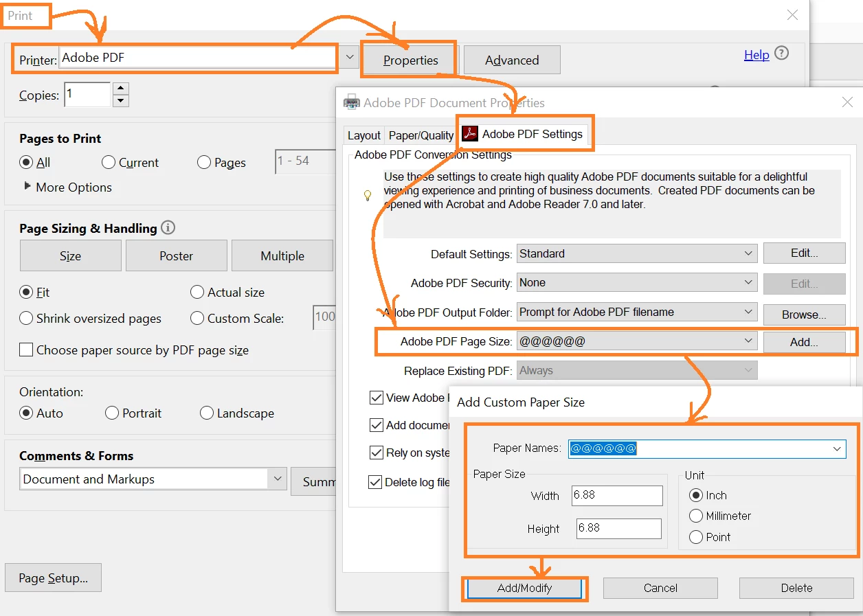Click the Page Sizing info icon
The height and width of the screenshot is (616, 863).
(168, 227)
